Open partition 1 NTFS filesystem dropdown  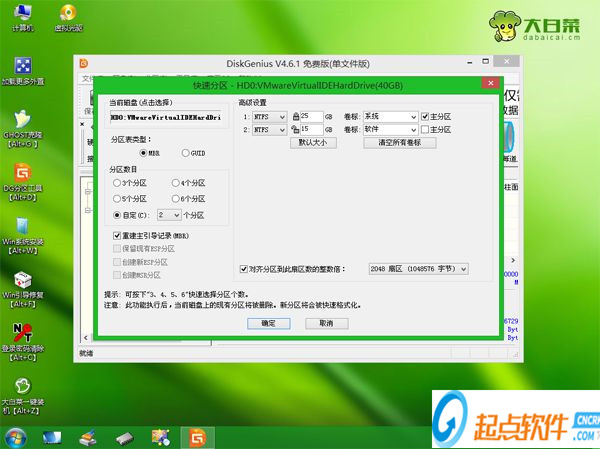(x=269, y=117)
